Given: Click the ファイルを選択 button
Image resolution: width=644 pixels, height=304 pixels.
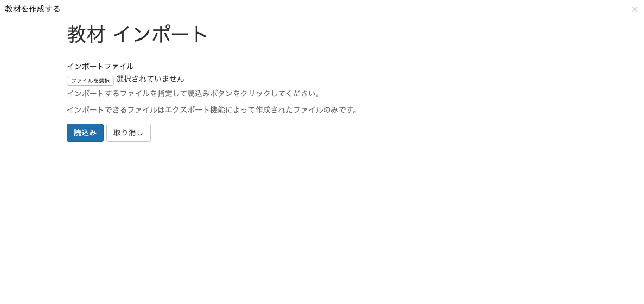Looking at the screenshot, I should pyautogui.click(x=91, y=81).
